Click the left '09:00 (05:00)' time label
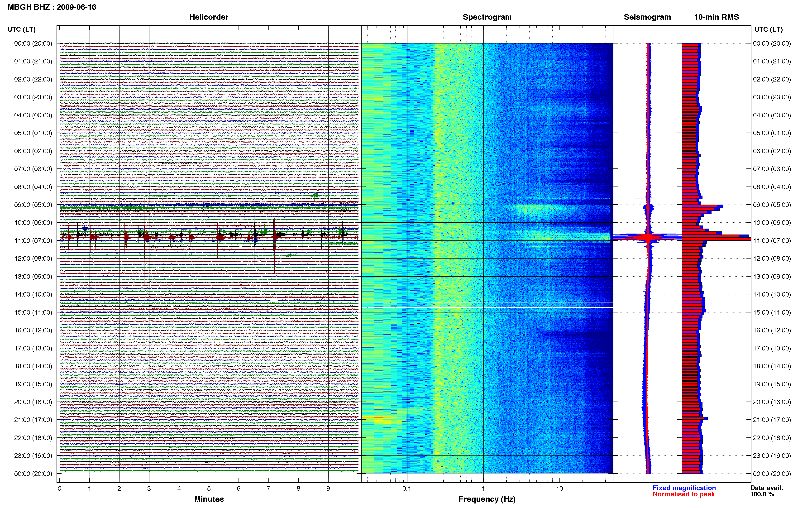812x508 pixels. (33, 205)
